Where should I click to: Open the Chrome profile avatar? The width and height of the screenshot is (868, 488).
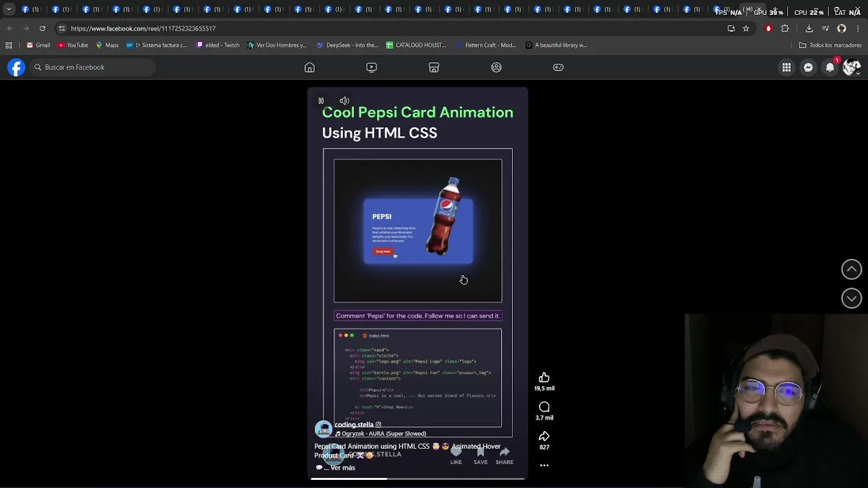842,28
